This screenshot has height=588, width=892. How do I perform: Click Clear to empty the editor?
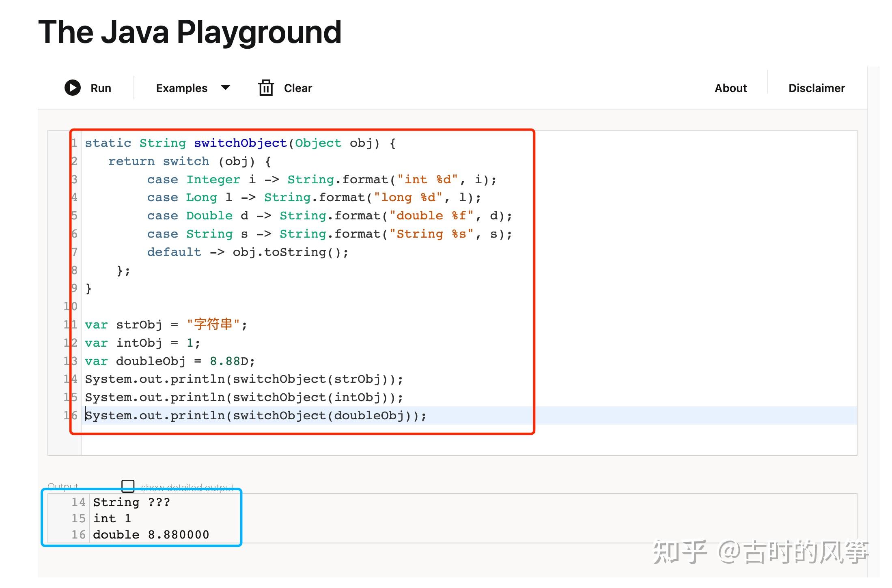click(x=297, y=88)
